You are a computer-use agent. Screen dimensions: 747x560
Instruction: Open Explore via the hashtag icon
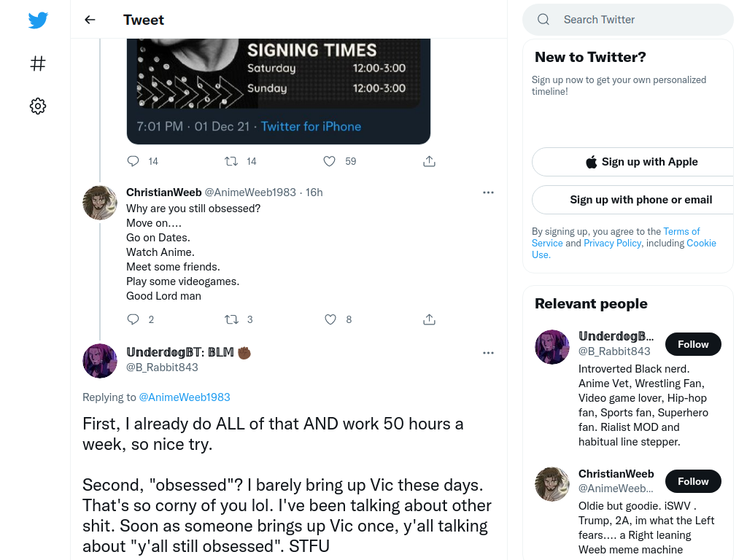[38, 63]
